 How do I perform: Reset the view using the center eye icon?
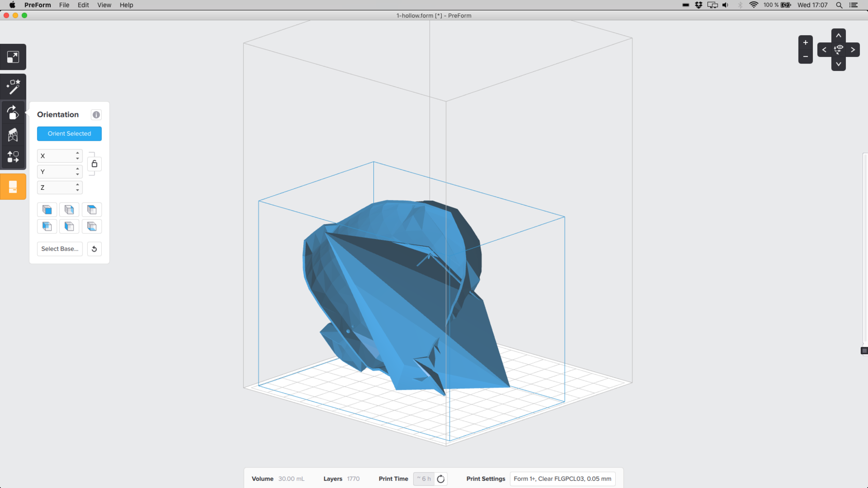[839, 50]
